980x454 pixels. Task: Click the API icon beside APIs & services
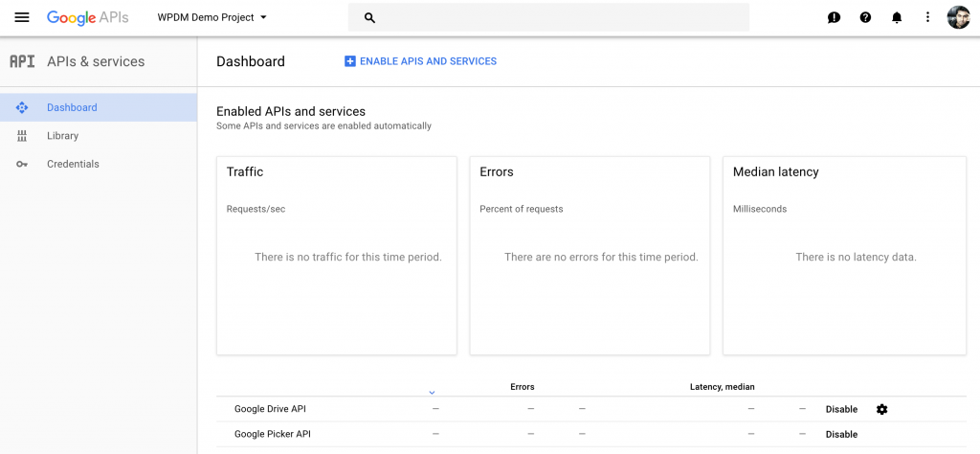click(x=23, y=61)
